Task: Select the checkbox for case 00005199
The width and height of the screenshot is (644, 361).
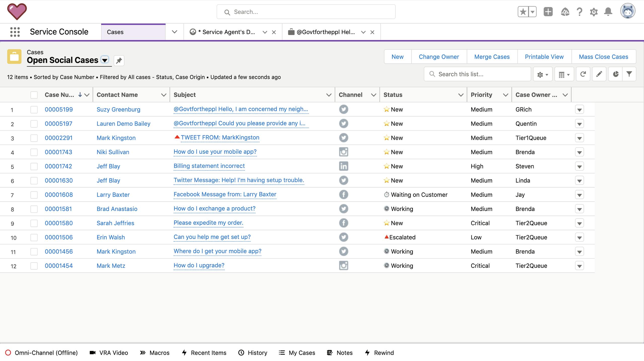Action: (34, 110)
